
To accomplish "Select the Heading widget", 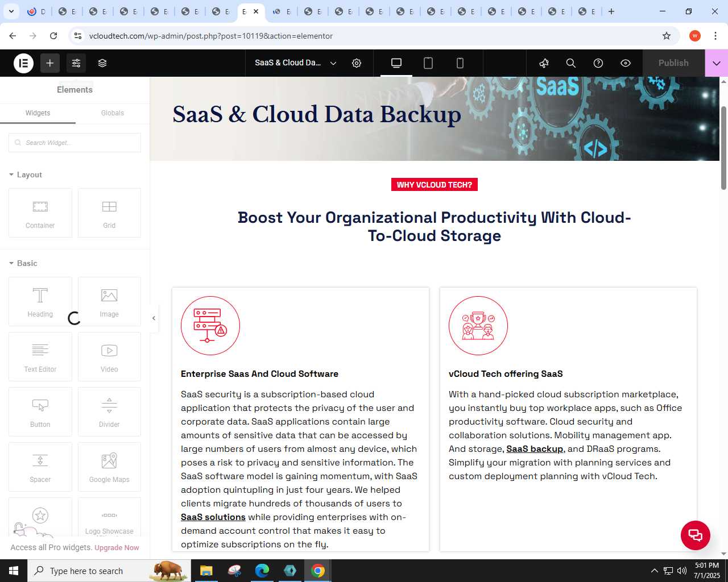I will click(40, 301).
